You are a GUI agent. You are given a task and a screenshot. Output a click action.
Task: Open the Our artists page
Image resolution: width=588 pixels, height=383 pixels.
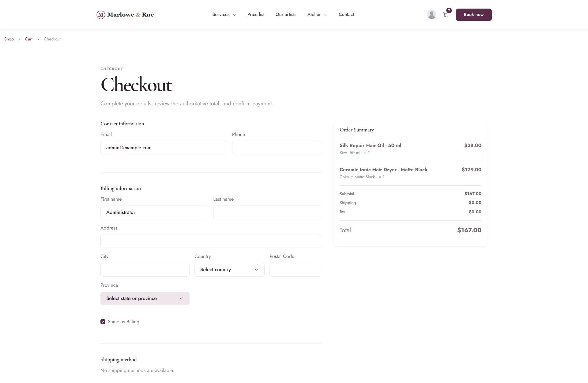[x=286, y=14]
